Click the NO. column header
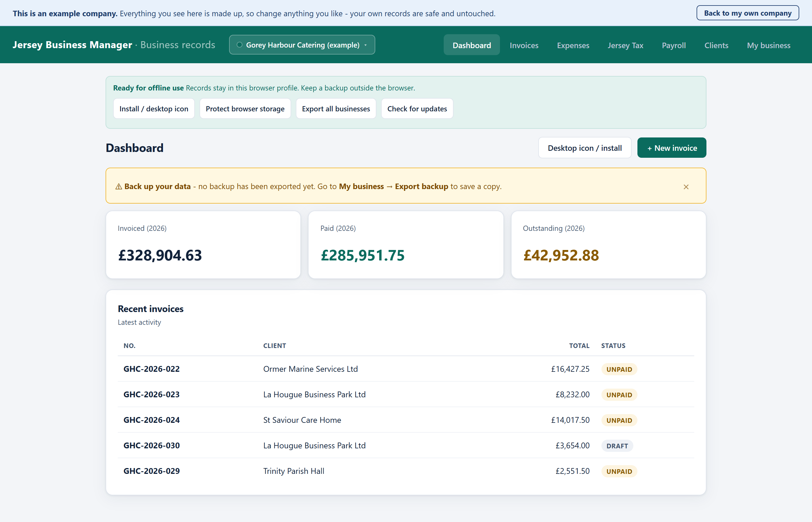The height and width of the screenshot is (522, 812). (129, 345)
